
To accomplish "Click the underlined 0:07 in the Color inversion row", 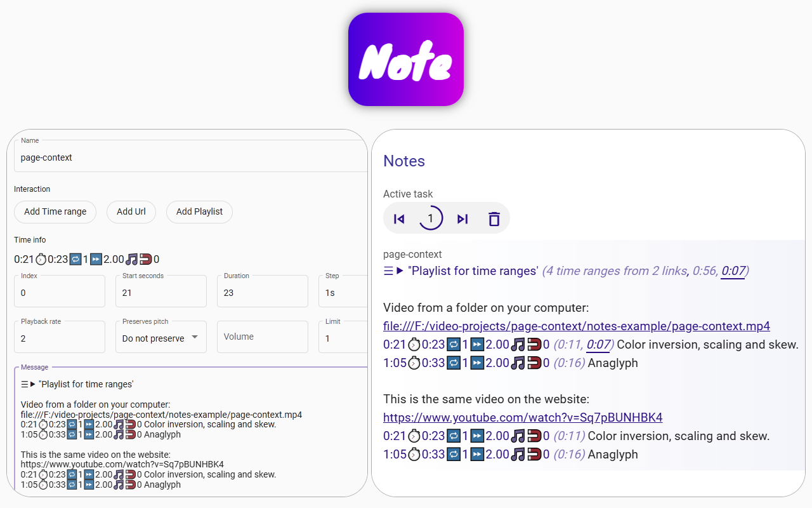I will [598, 345].
